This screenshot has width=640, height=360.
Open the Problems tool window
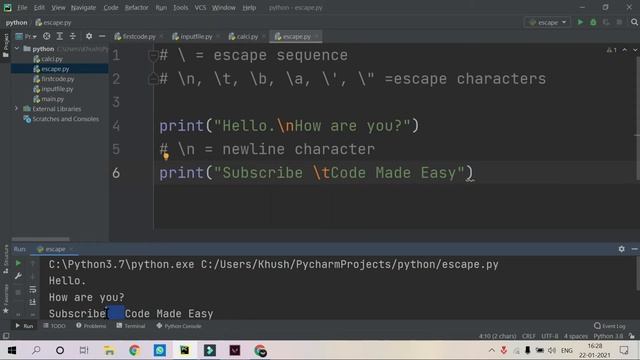pyautogui.click(x=91, y=326)
